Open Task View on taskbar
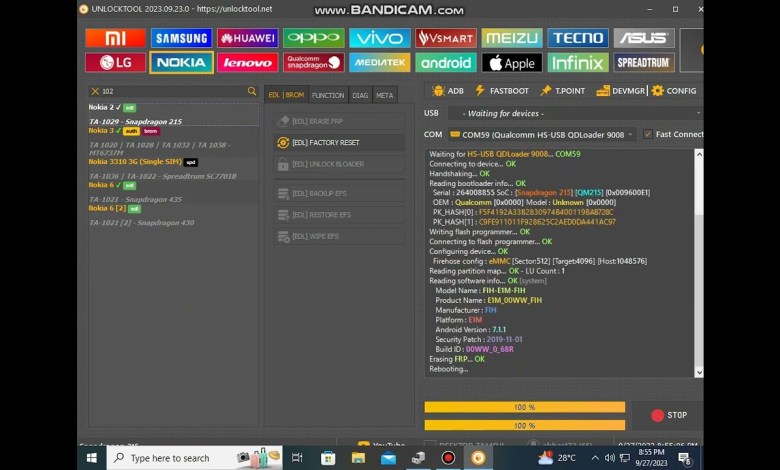The height and width of the screenshot is (470, 780). point(297,458)
